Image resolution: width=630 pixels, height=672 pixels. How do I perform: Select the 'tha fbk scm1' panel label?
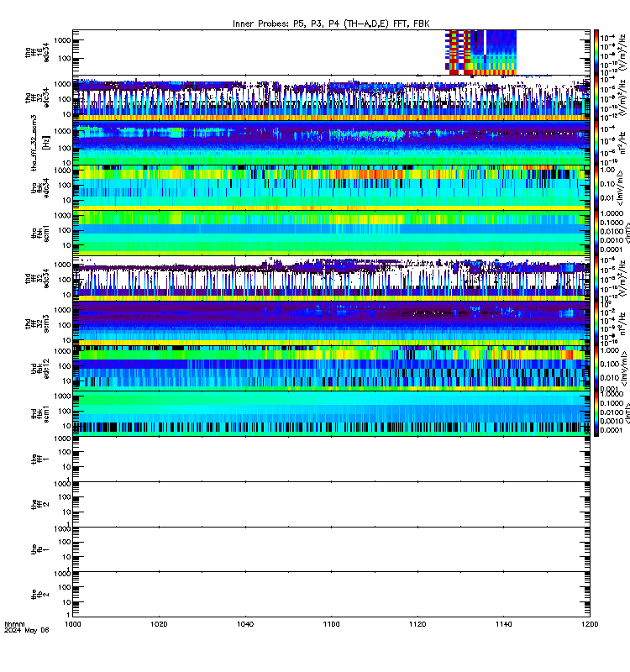[40, 234]
